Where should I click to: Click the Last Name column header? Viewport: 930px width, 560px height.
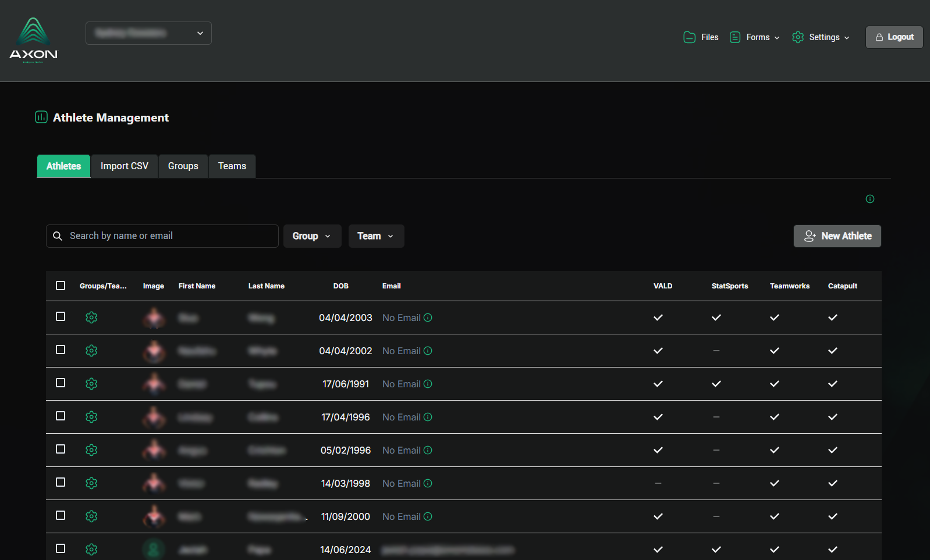[267, 286]
